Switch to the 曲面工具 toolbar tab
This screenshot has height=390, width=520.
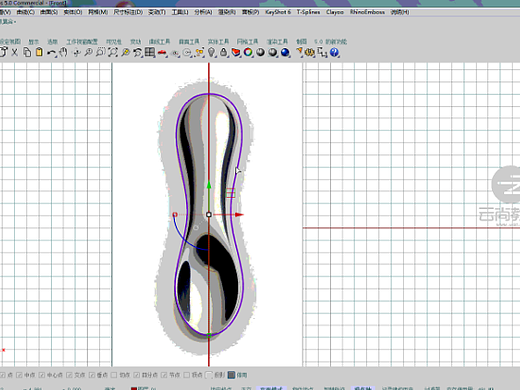click(189, 42)
